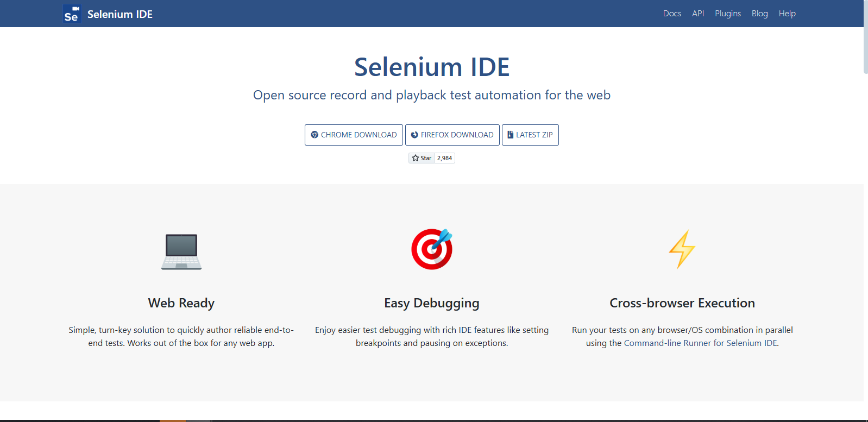Click the dart target Easy Debugging icon
The width and height of the screenshot is (868, 422).
(432, 249)
